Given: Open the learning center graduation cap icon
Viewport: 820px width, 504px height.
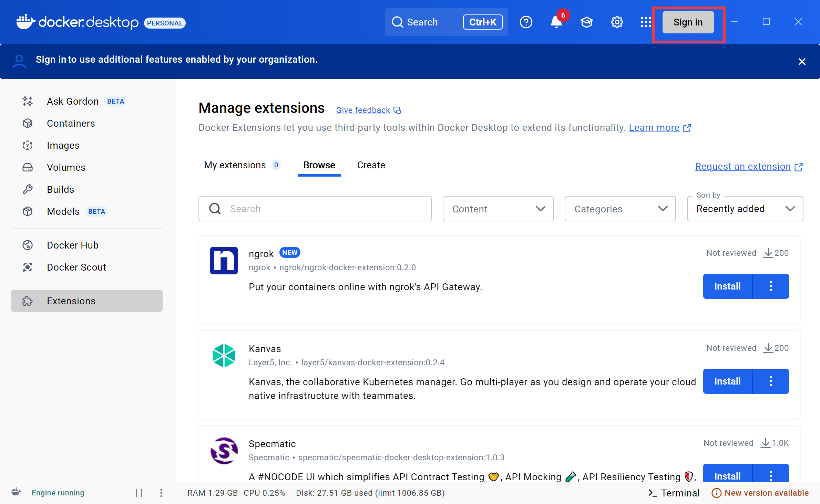Looking at the screenshot, I should 586,22.
